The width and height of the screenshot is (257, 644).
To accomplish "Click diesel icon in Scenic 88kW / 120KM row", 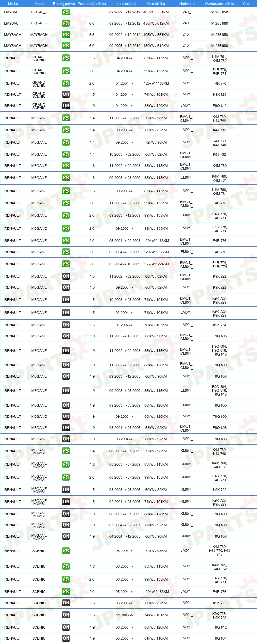I will 66,627.
